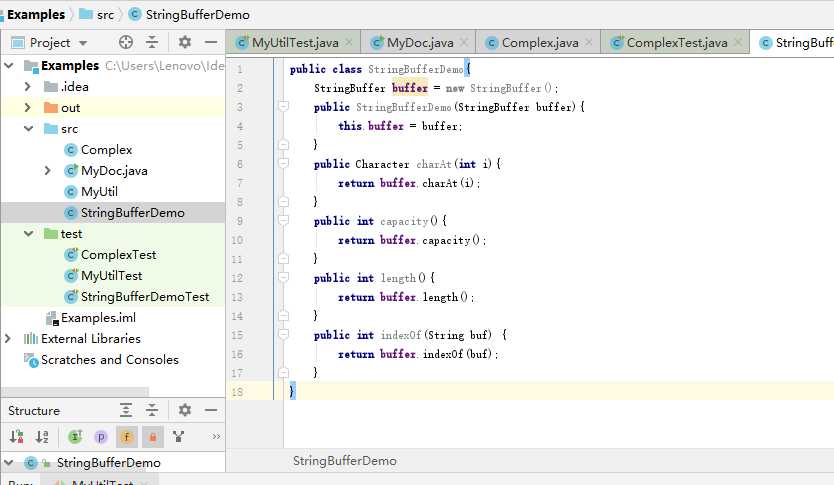Expand the .idea folder
834x485 pixels.
click(x=28, y=86)
